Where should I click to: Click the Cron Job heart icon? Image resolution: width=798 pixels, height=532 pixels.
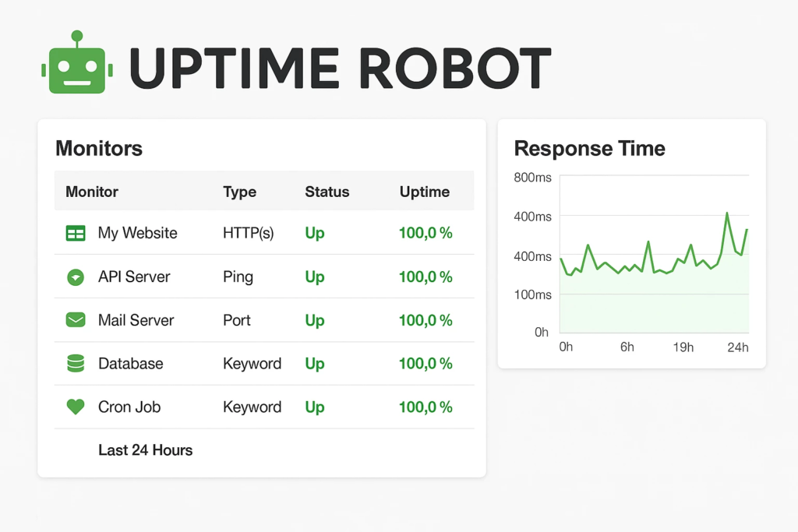pyautogui.click(x=76, y=407)
